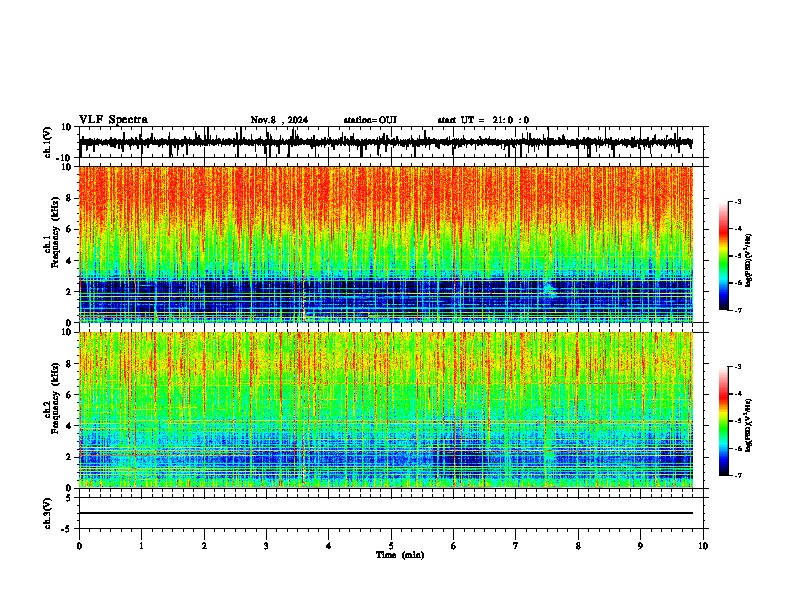
Task: Click the '-5' label on ch.2 color scale
Action: [737, 421]
